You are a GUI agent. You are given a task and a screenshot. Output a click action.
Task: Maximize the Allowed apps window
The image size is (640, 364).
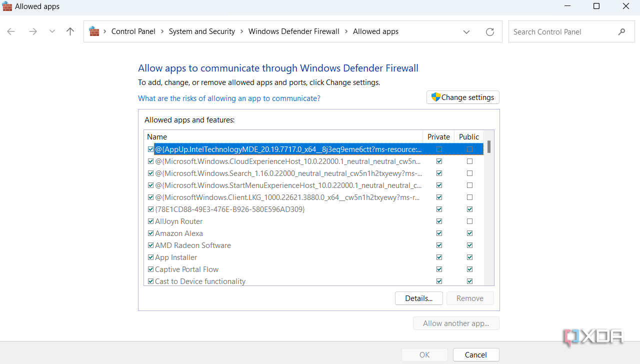coord(596,6)
